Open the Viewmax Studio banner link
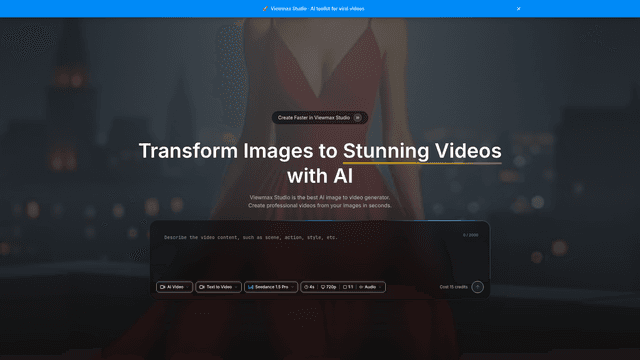The width and height of the screenshot is (640, 360). coord(317,9)
